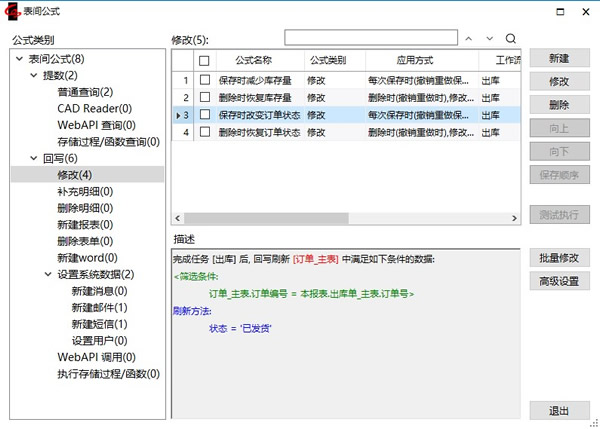600x429 pixels.
Task: Click the 批量修改 button
Action: tap(559, 258)
